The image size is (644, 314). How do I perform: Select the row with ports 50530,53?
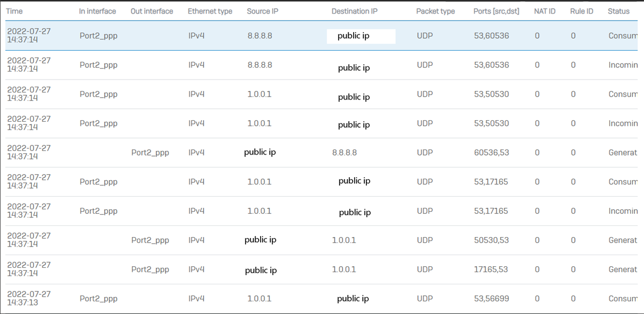tap(322, 240)
